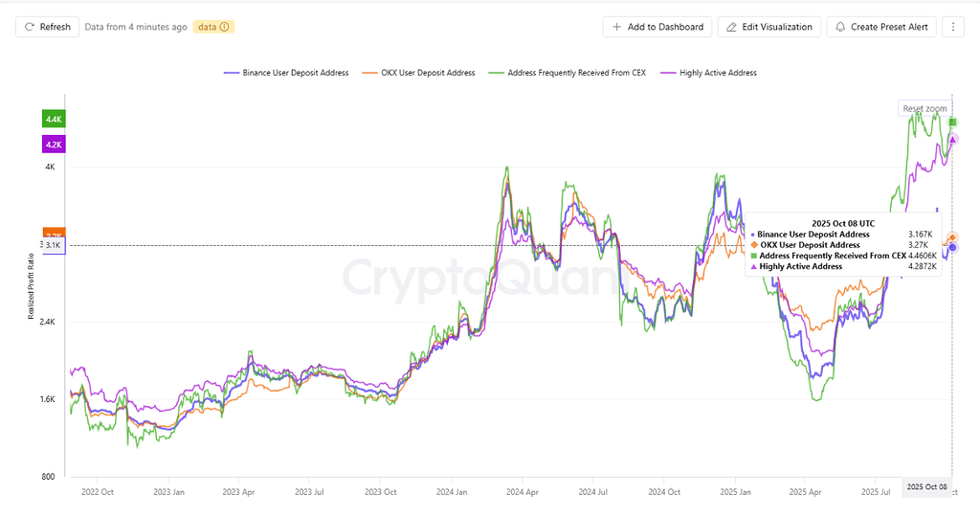
Task: Click the Realized Profit Ratio axis title
Action: click(31, 284)
